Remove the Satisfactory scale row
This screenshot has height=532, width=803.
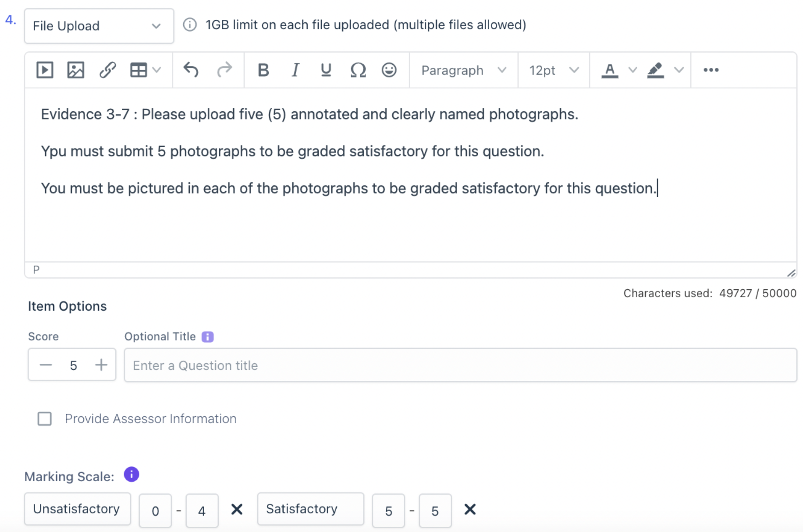(x=470, y=509)
